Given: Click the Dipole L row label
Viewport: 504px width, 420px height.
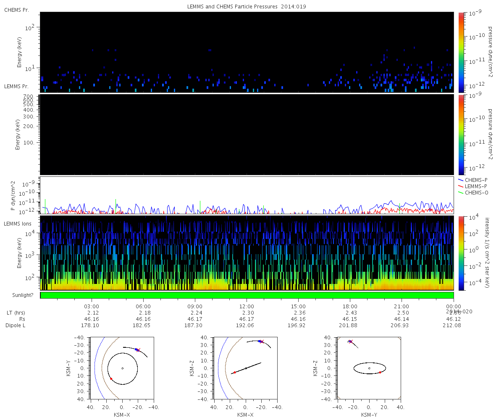Looking at the screenshot, I should click(x=17, y=325).
